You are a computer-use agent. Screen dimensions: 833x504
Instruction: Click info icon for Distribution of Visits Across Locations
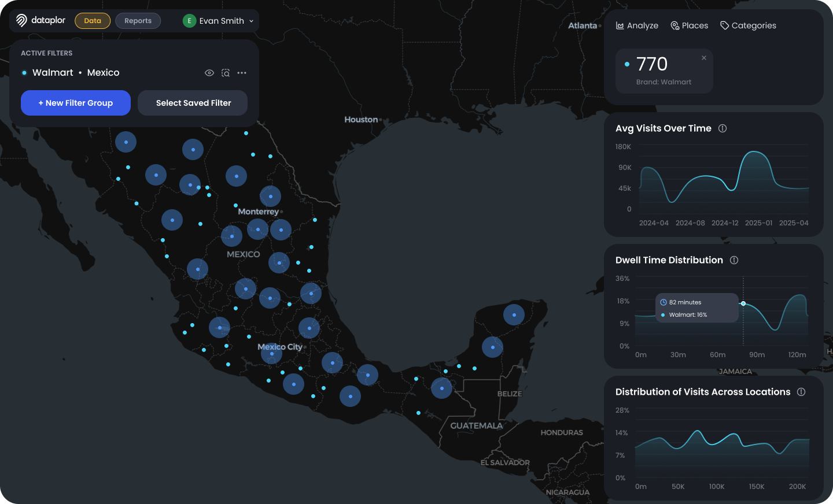tap(801, 392)
